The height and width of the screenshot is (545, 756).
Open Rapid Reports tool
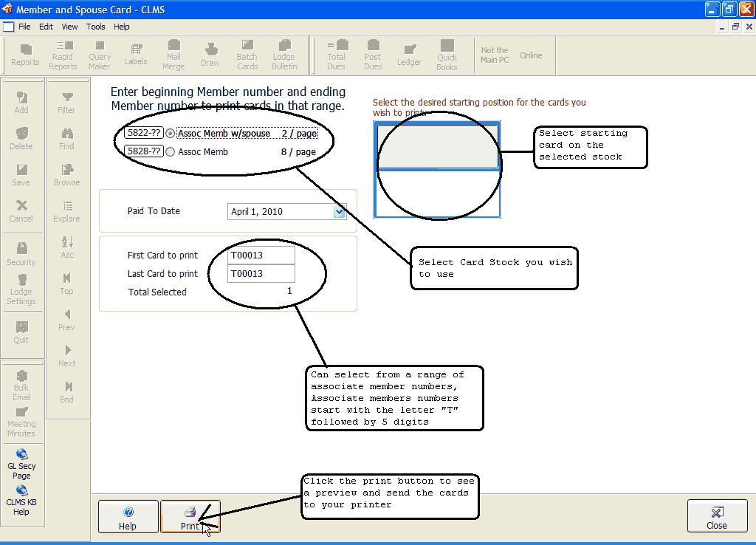[63, 55]
